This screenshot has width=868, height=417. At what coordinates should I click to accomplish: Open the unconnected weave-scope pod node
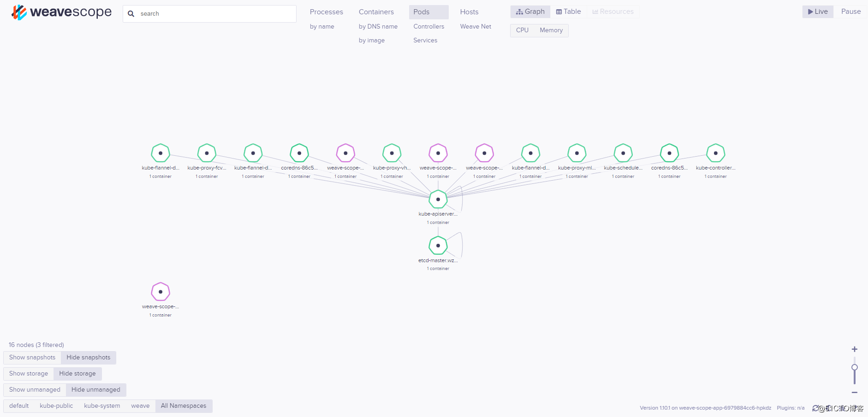161,292
